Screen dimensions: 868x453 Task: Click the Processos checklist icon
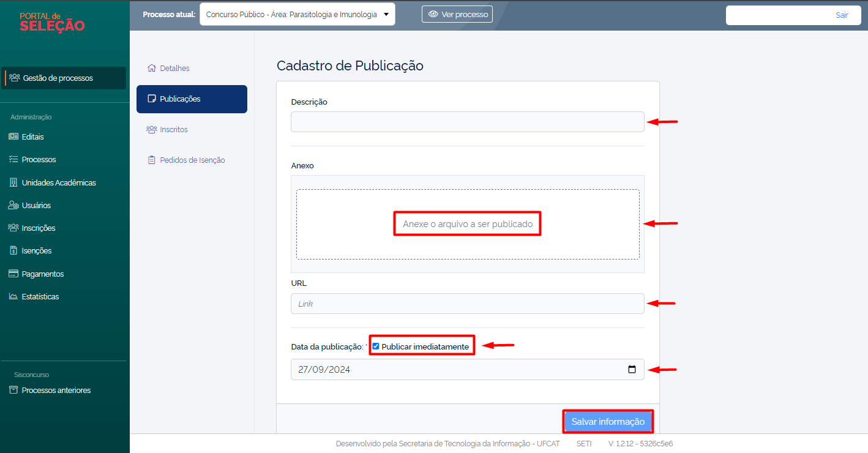(13, 159)
